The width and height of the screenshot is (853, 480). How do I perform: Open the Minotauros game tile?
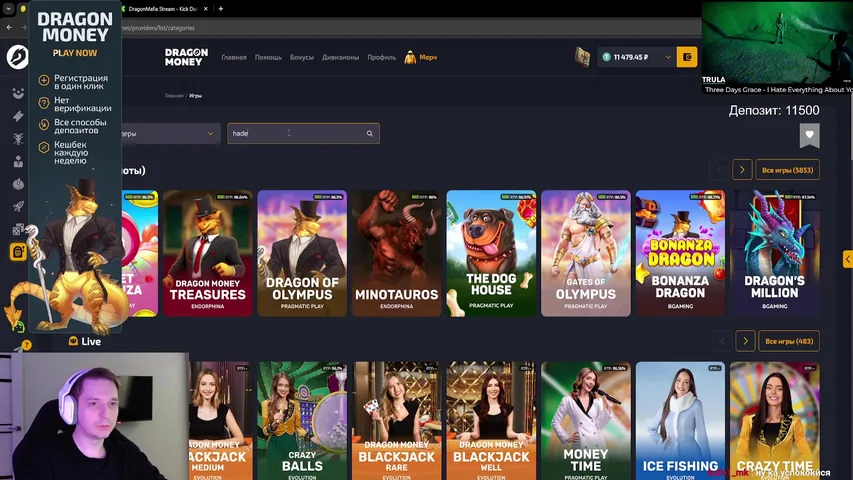pyautogui.click(x=396, y=253)
